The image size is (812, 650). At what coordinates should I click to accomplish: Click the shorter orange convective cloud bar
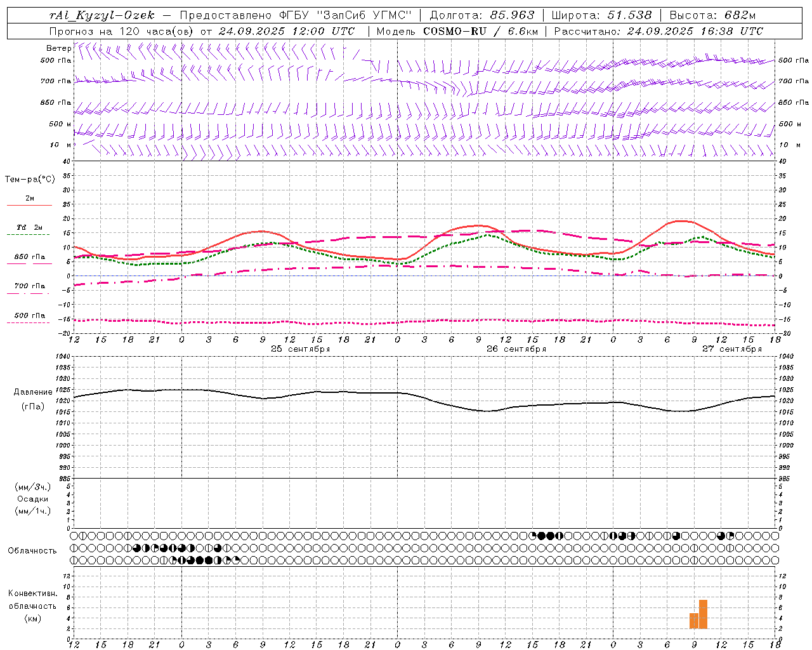[x=694, y=621]
